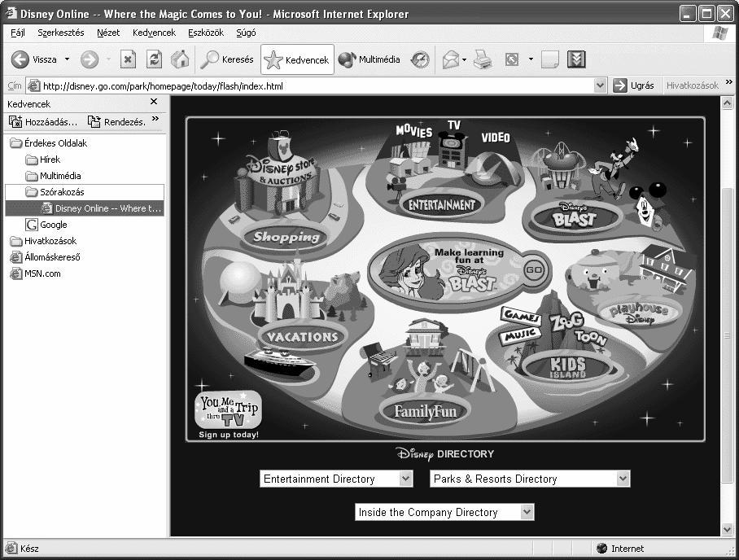Click the Forward arrow button
Viewport: 739px width, 560px height.
[90, 59]
